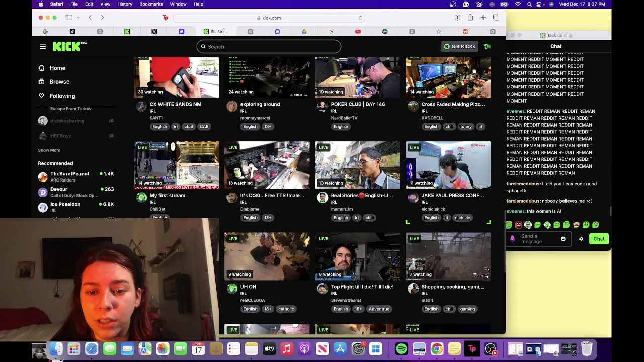644x362 pixels.
Task: Click the Get KICKs button
Action: coord(459,47)
